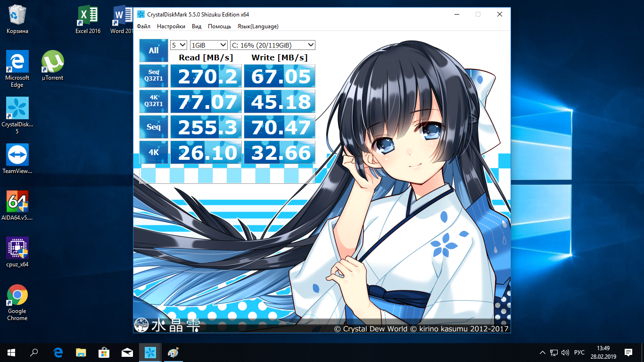Run the plain 4K test
This screenshot has height=362, width=644.
coord(154,152)
